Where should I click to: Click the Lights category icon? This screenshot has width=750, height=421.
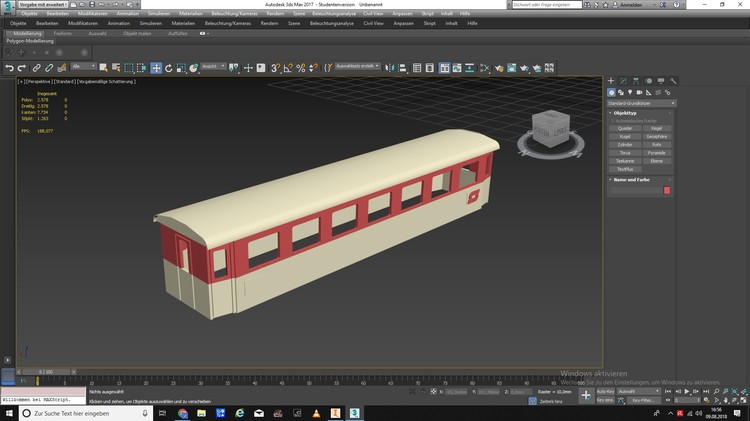point(630,92)
